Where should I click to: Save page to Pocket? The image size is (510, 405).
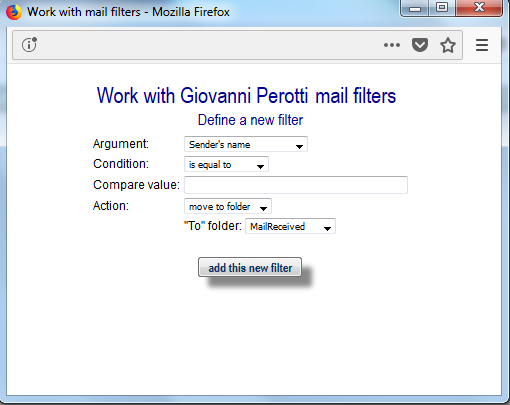(420, 45)
